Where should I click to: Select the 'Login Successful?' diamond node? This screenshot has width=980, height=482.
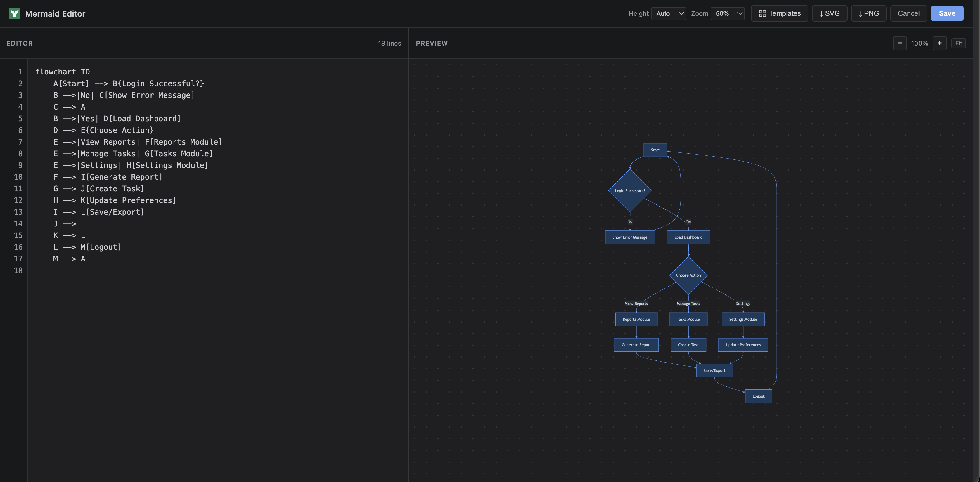630,190
